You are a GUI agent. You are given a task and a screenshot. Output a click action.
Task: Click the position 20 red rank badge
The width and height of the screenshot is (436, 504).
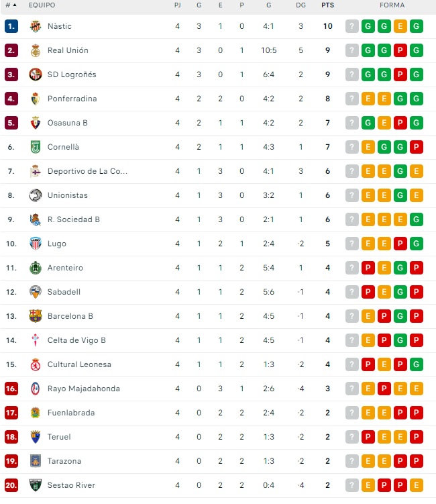click(x=11, y=485)
